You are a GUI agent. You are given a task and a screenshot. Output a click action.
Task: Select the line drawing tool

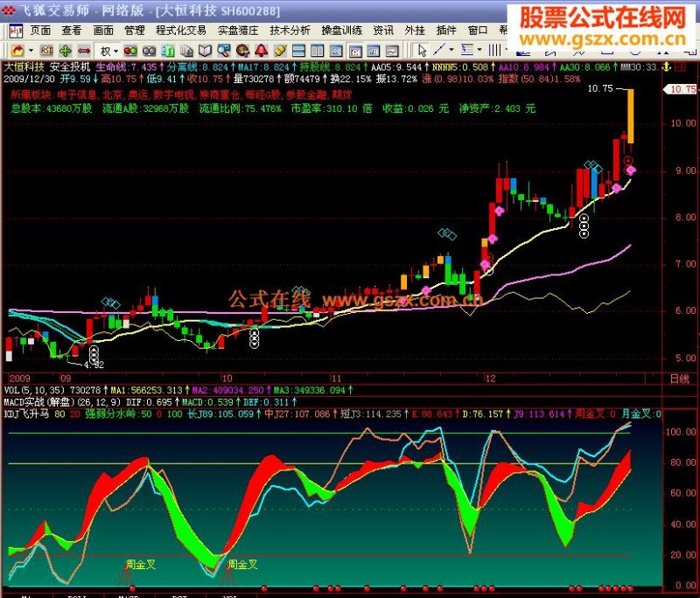(x=440, y=49)
